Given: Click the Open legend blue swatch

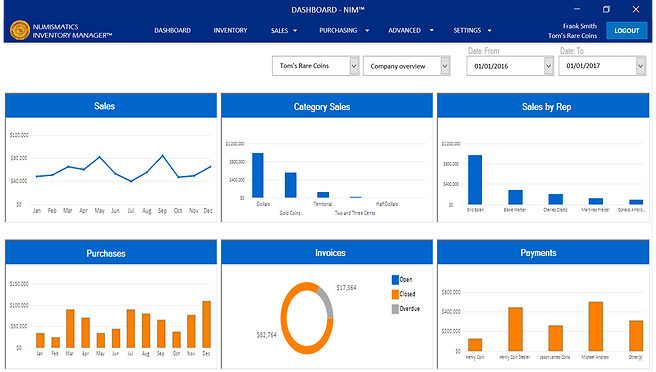Looking at the screenshot, I should tap(395, 280).
